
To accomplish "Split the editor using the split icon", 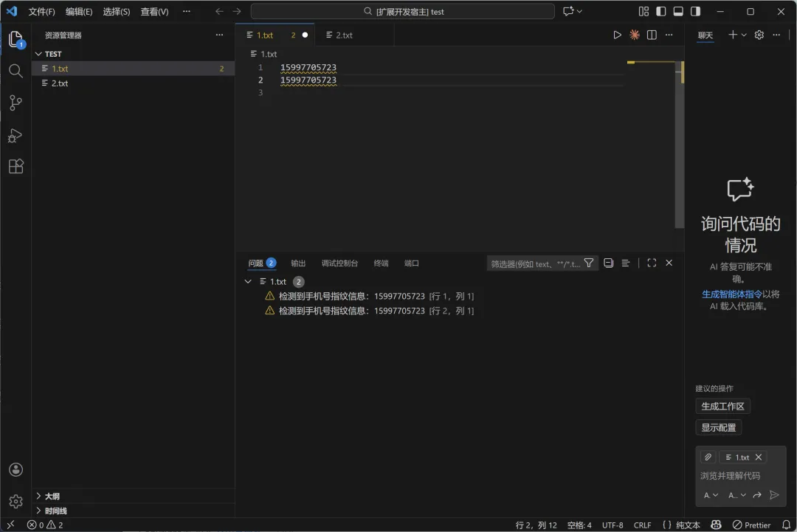I will click(651, 34).
